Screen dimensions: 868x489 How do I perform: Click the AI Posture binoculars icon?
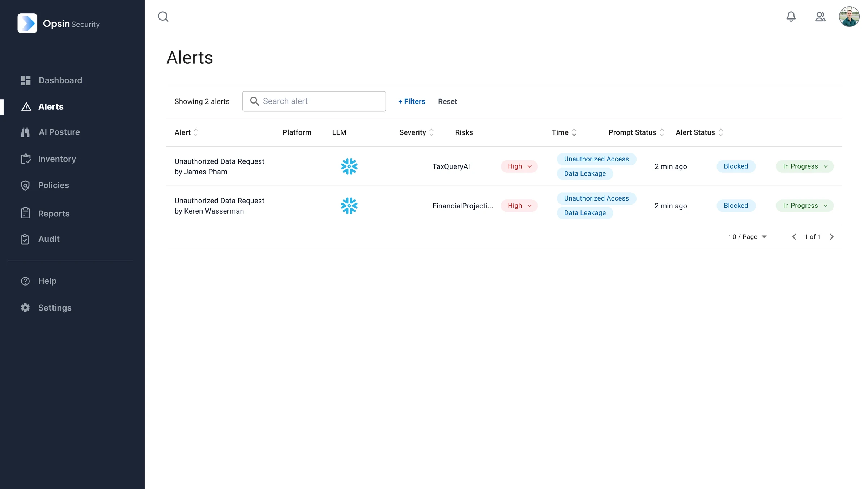(25, 132)
